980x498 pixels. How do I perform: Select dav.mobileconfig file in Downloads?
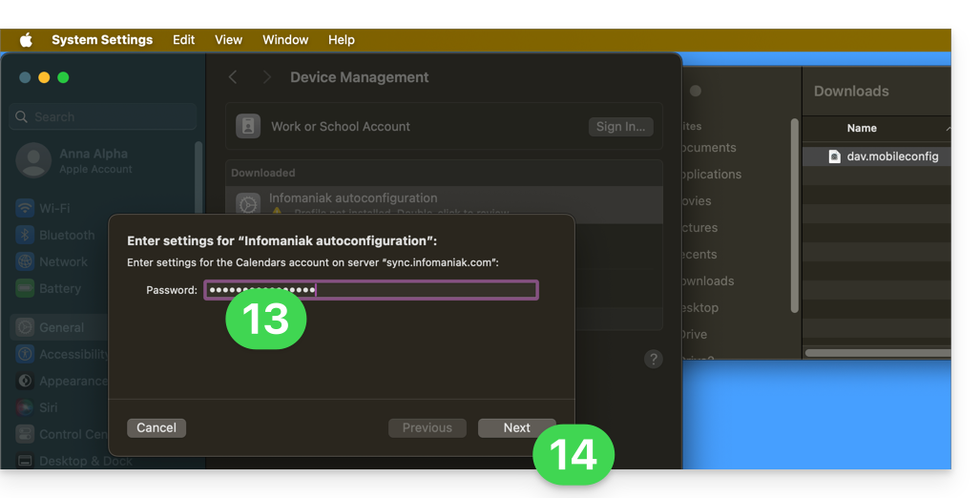point(892,156)
